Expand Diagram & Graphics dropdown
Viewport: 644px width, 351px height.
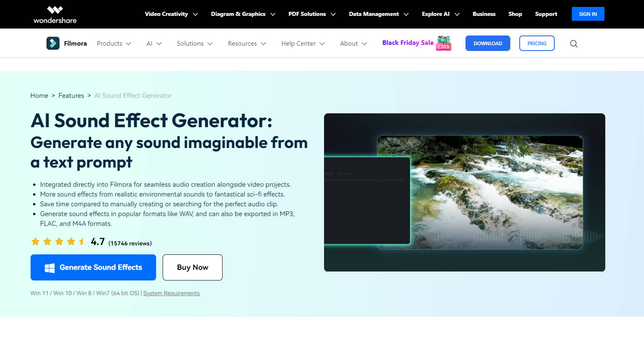(x=243, y=14)
